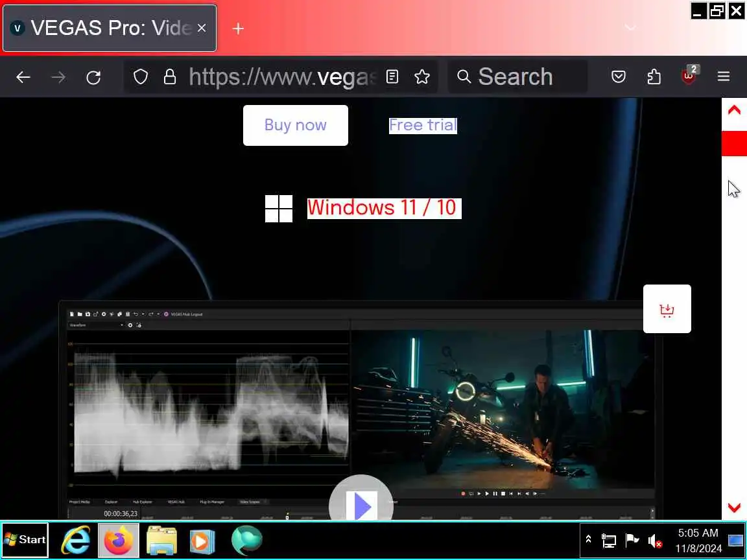747x560 pixels.
Task: Click the network tray icon
Action: click(x=608, y=541)
